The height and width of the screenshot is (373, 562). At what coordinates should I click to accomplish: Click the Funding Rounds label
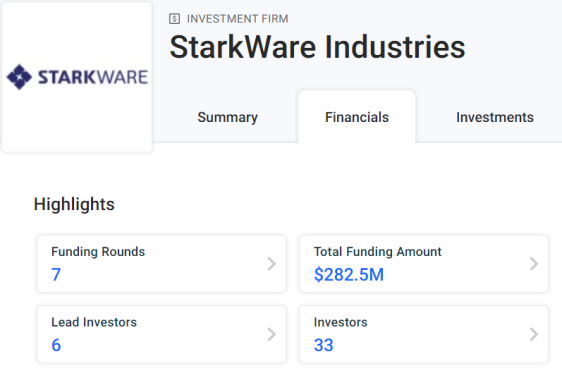[x=98, y=252]
